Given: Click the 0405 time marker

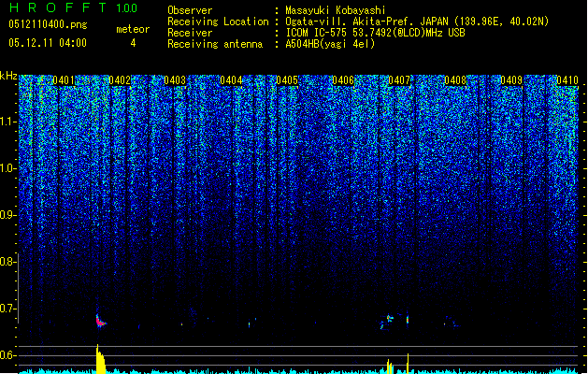Looking at the screenshot, I should 287,80.
